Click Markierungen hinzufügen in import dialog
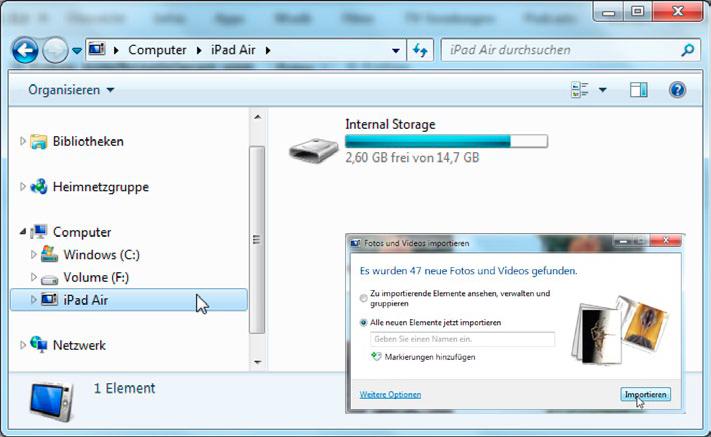 430,357
